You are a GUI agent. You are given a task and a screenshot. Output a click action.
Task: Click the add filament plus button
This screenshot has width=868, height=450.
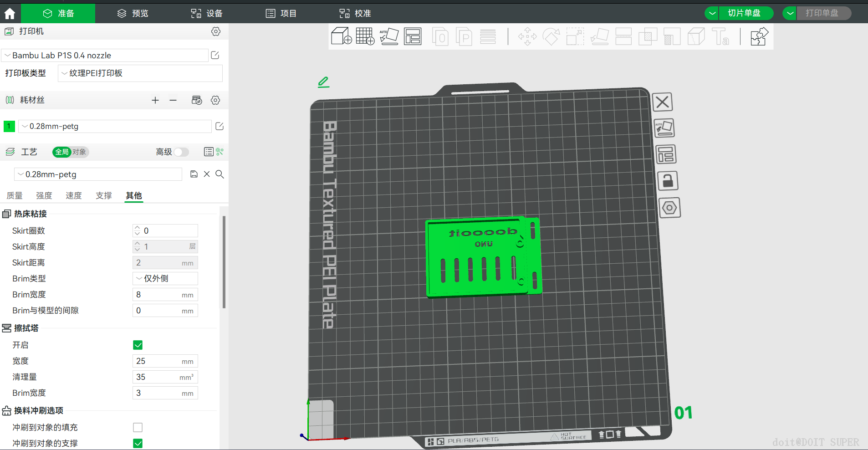pyautogui.click(x=155, y=100)
